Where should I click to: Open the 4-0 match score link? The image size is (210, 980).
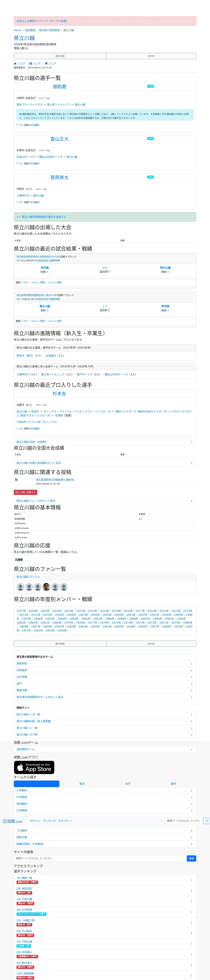(x=105, y=268)
